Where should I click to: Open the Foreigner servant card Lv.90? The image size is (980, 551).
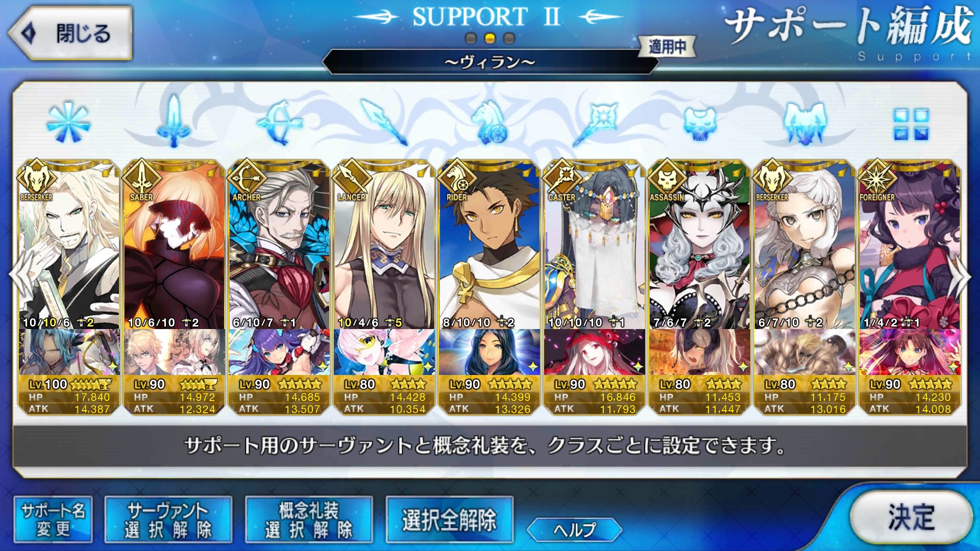point(910,287)
